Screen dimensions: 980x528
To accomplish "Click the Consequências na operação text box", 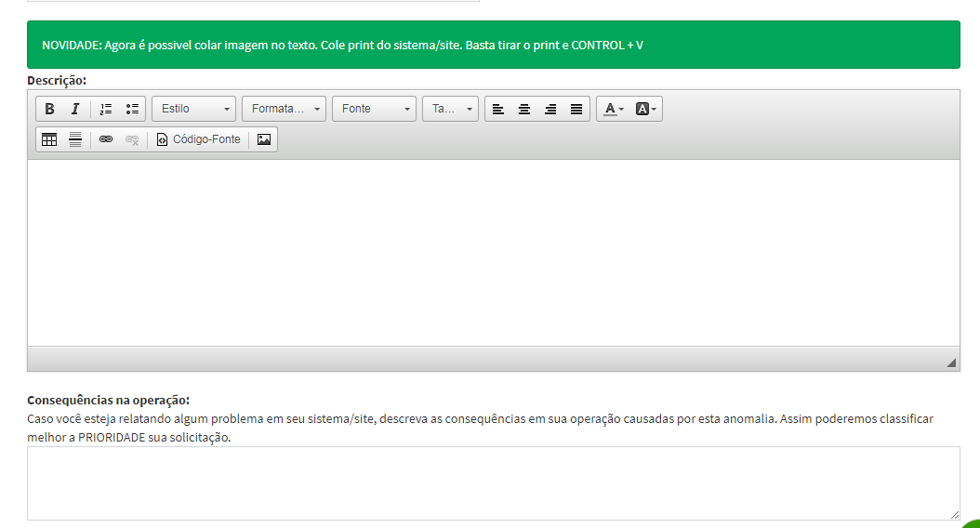I will 493,483.
